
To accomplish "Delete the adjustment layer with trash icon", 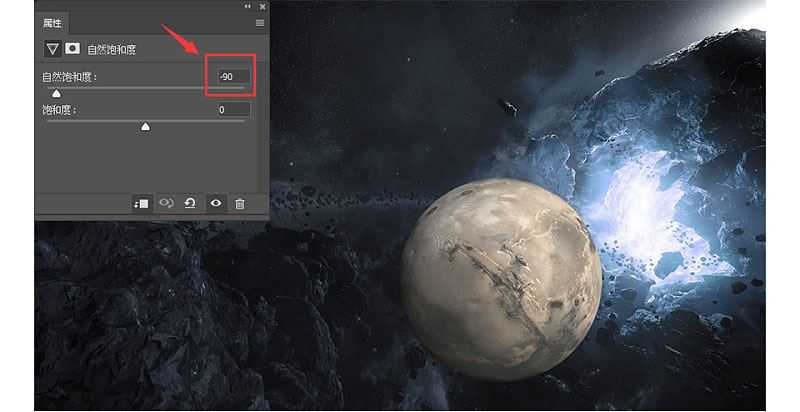I will 240,203.
